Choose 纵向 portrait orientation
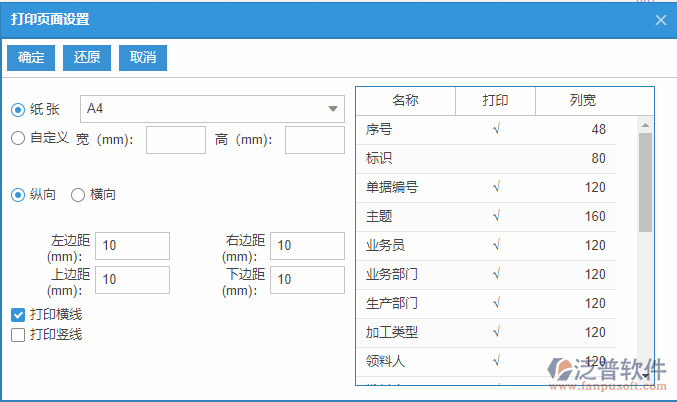The height and width of the screenshot is (402, 677). tap(18, 195)
